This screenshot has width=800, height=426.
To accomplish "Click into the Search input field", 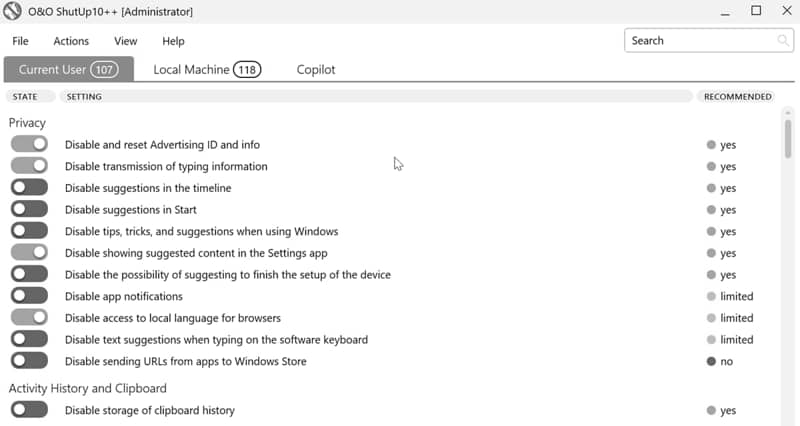I will pos(700,41).
